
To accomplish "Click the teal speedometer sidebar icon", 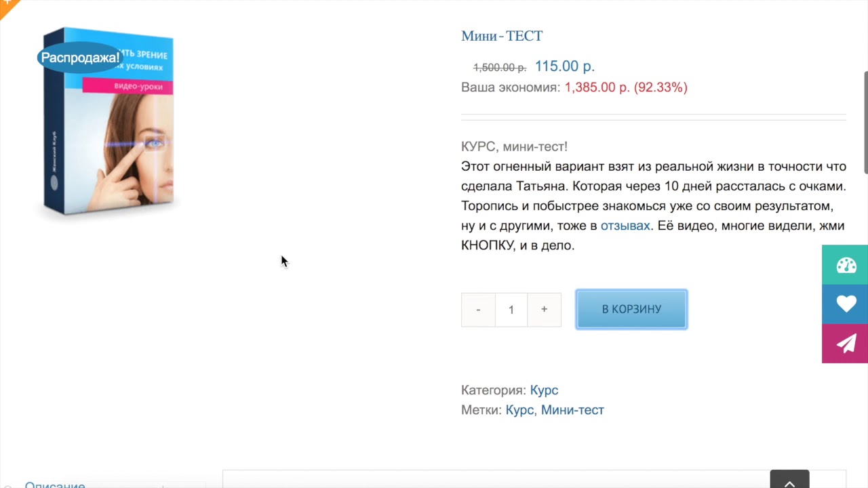I will pyautogui.click(x=846, y=265).
